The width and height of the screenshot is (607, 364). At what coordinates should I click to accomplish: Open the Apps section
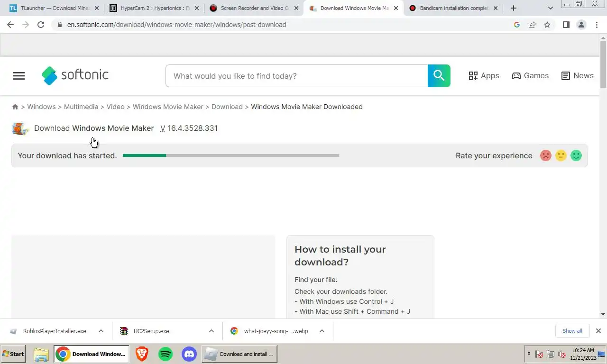coord(484,76)
